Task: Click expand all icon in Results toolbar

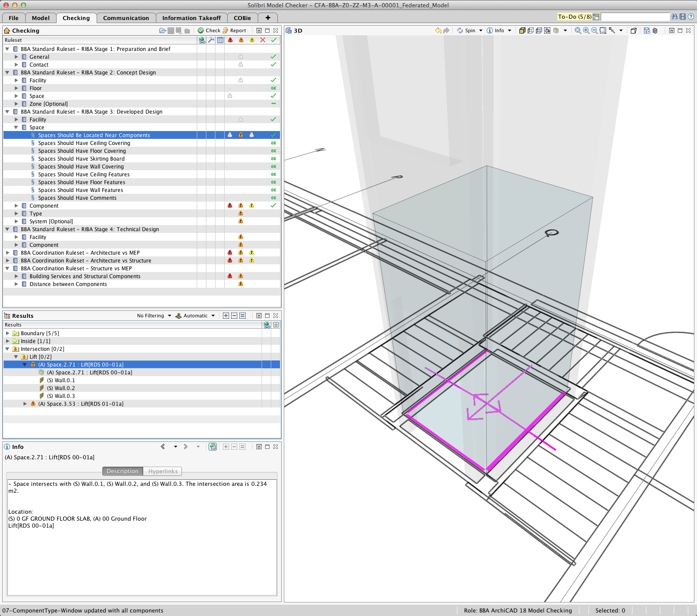Action: [226, 316]
